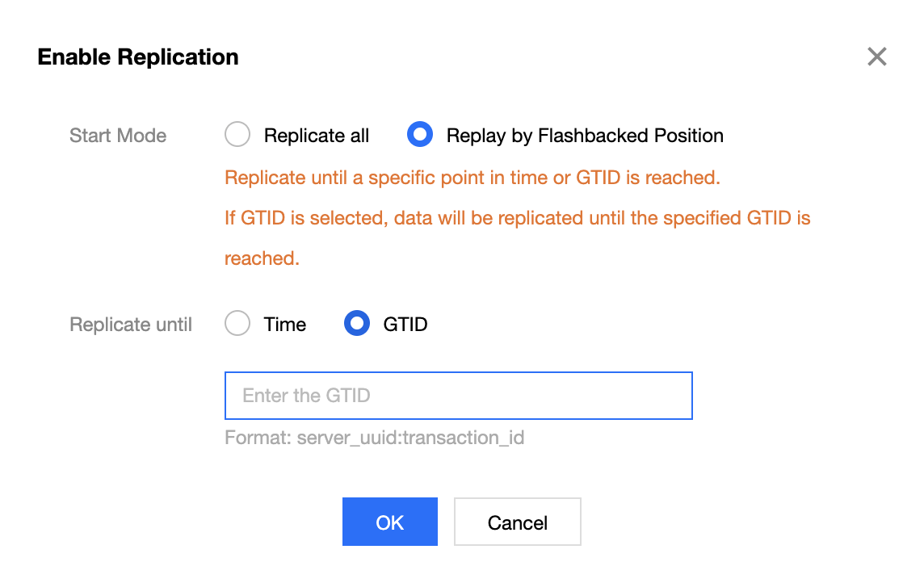
Task: Click the orange "Replicate until a specific point" hint
Action: (472, 178)
